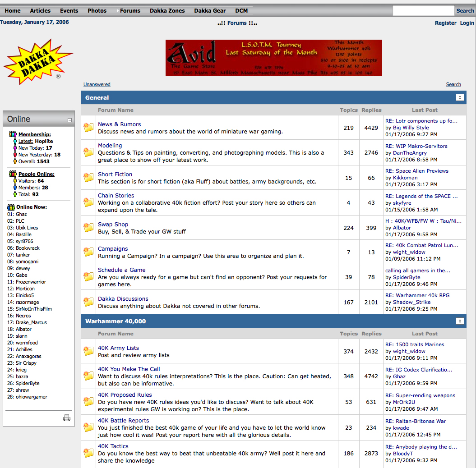The height and width of the screenshot is (468, 476).
Task: View online member ohiowargamer
Action: [x=31, y=397]
